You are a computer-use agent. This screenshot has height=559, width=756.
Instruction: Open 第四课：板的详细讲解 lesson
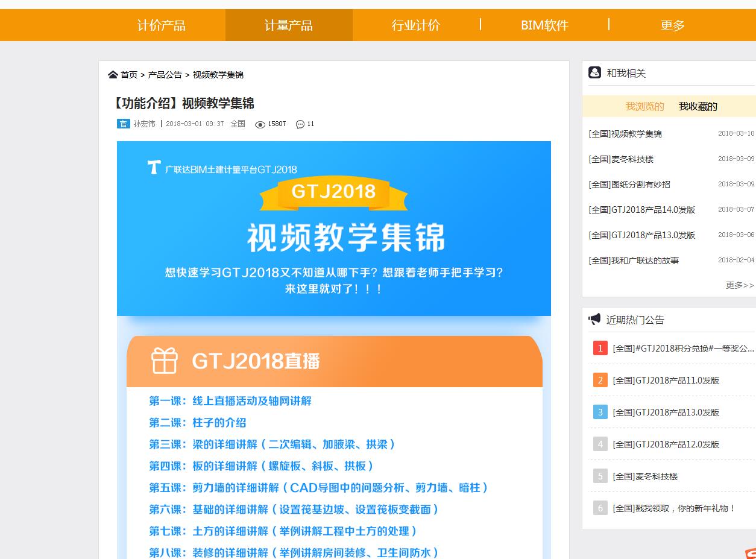262,466
